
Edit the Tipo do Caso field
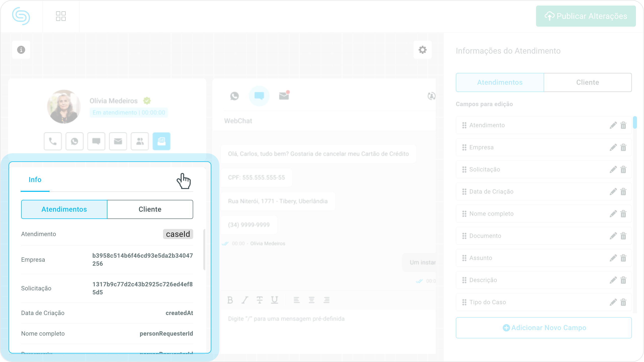point(613,302)
